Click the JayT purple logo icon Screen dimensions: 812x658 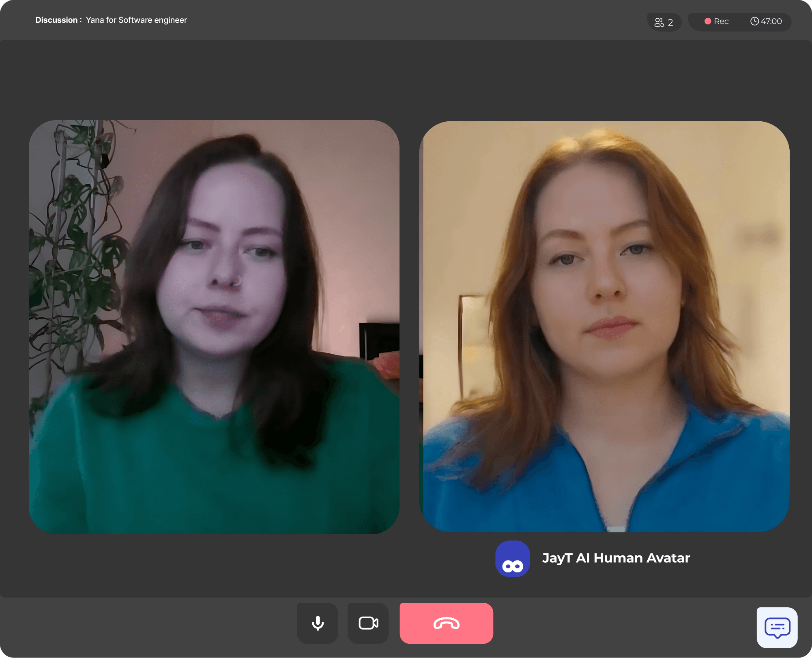513,559
